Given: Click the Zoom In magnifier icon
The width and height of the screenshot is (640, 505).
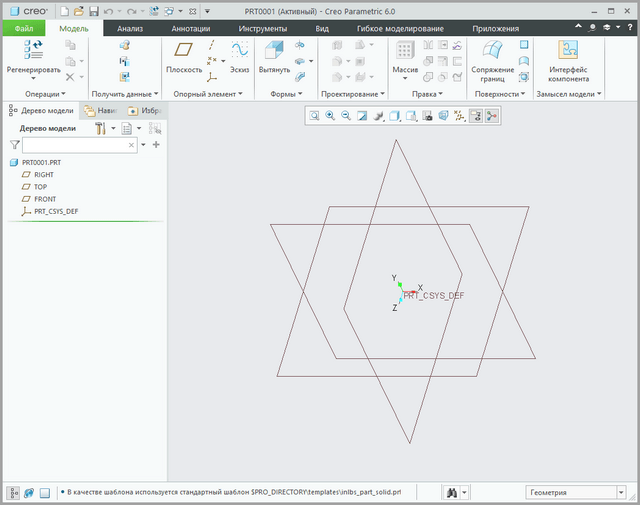Looking at the screenshot, I should pyautogui.click(x=329, y=116).
